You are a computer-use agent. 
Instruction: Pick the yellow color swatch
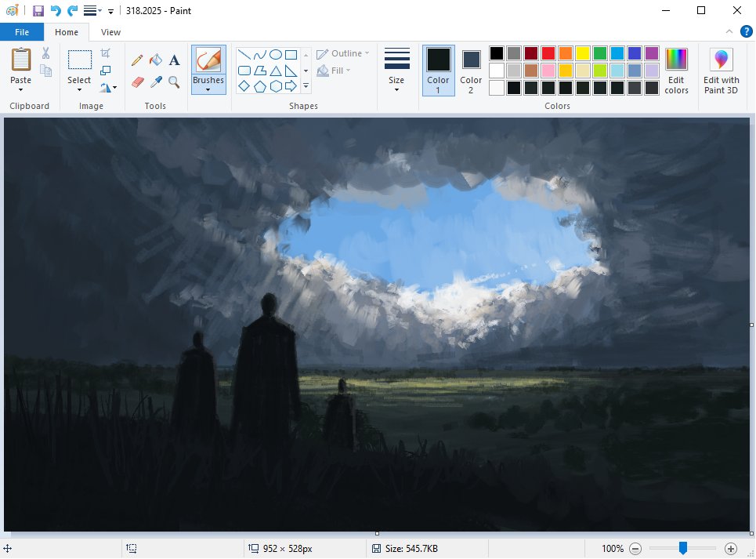point(582,53)
